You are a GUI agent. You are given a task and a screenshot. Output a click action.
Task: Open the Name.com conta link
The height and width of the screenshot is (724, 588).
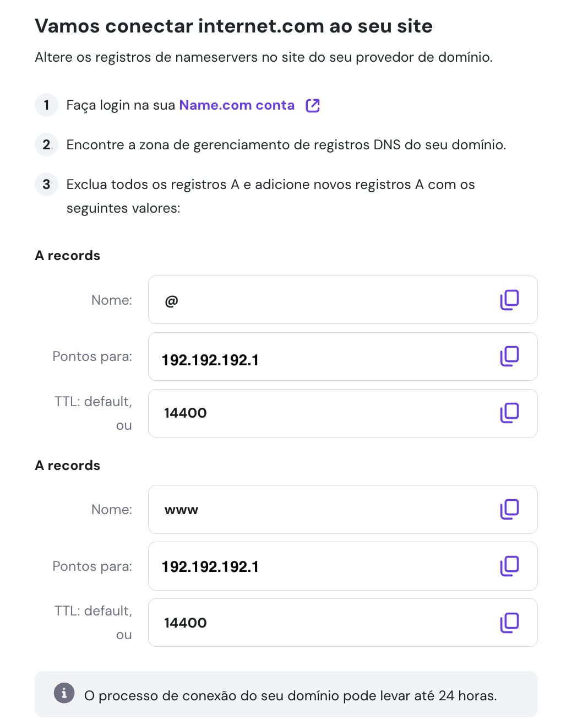[237, 105]
